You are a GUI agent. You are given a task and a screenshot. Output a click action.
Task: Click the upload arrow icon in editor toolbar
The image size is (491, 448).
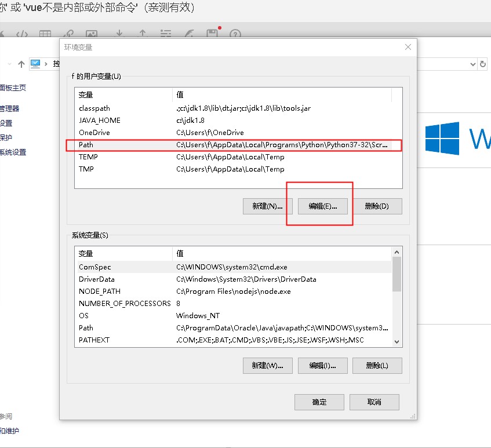(143, 33)
